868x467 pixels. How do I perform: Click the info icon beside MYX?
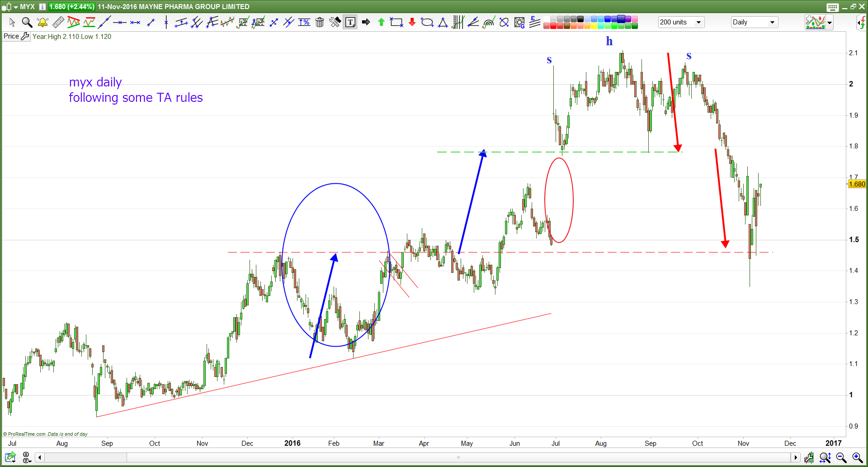42,7
